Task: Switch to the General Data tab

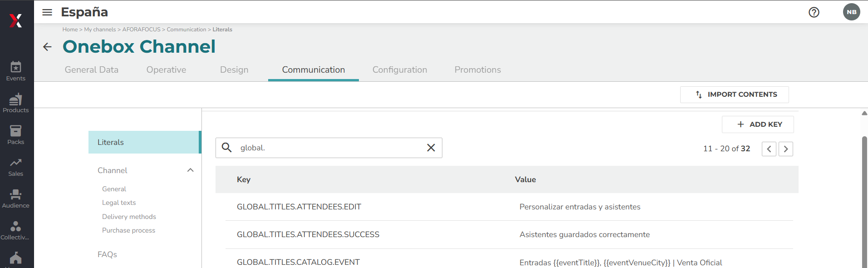Action: click(92, 69)
